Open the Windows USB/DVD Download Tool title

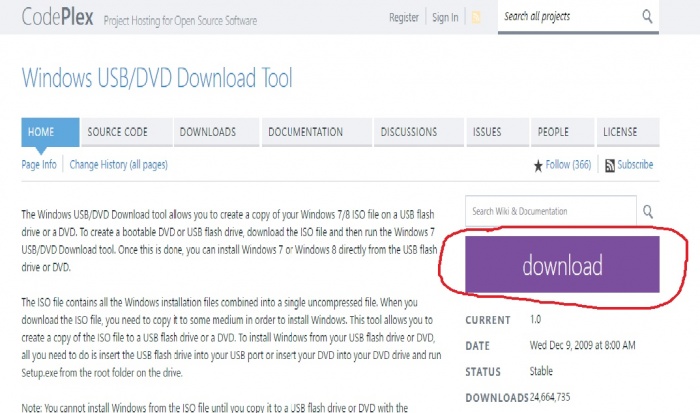[157, 78]
